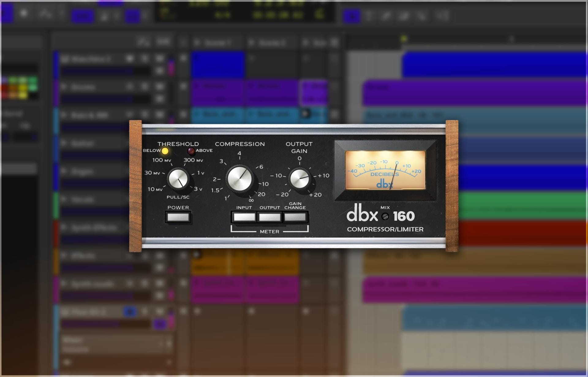
Task: Click the infinity ratio mark on compression dial
Action: [251, 200]
